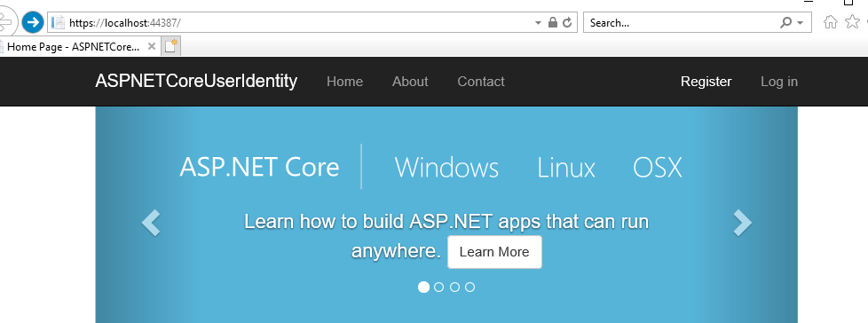Open the Contact nav item
Image resolution: width=868 pixels, height=323 pixels.
tap(481, 82)
